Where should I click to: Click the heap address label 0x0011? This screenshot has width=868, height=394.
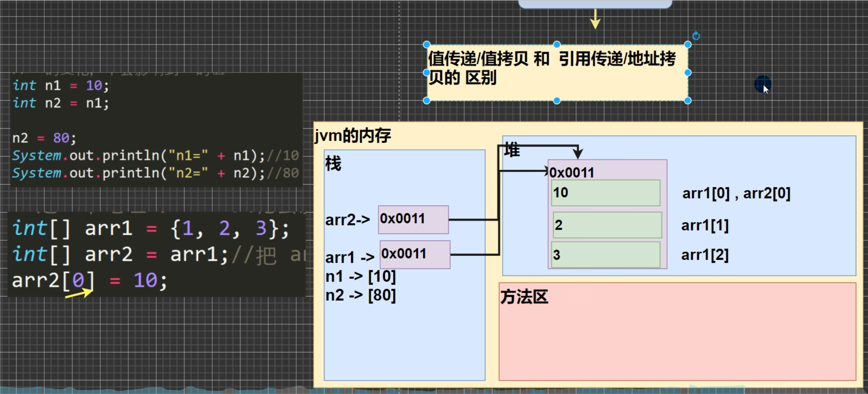[x=572, y=173]
